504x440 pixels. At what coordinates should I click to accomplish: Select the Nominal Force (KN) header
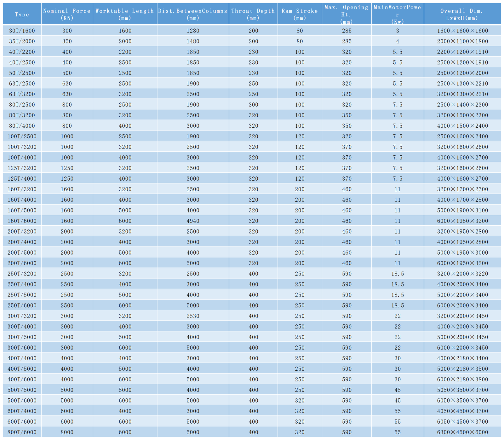coord(67,14)
